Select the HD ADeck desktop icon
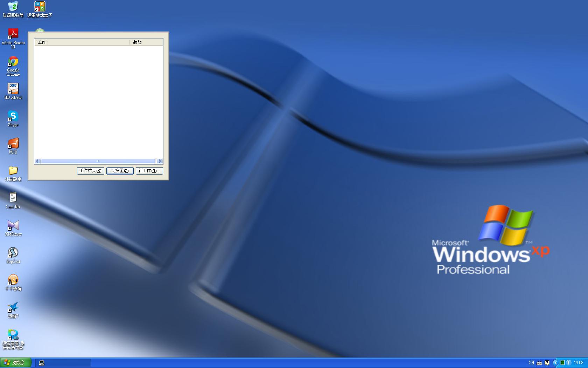This screenshot has height=368, width=588. point(13,89)
